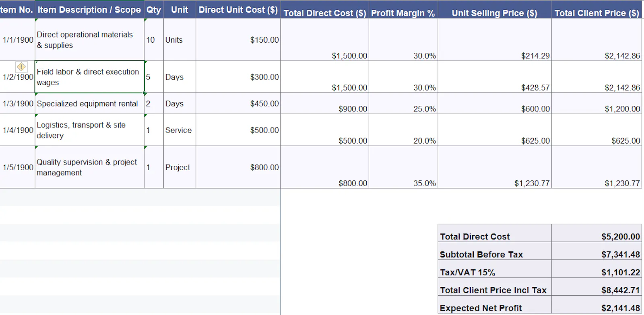Select the 20.0% profit margin cell
Screen dimensions: 644x315
click(403, 130)
